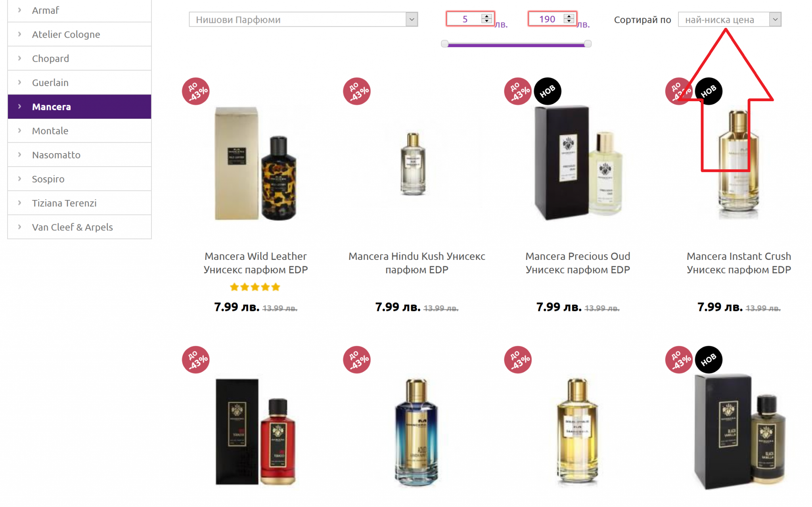Click the minimum price input field
The image size is (812, 507).
coord(465,19)
